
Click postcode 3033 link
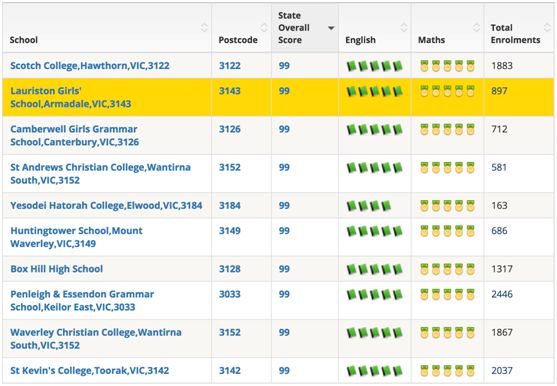click(x=230, y=294)
